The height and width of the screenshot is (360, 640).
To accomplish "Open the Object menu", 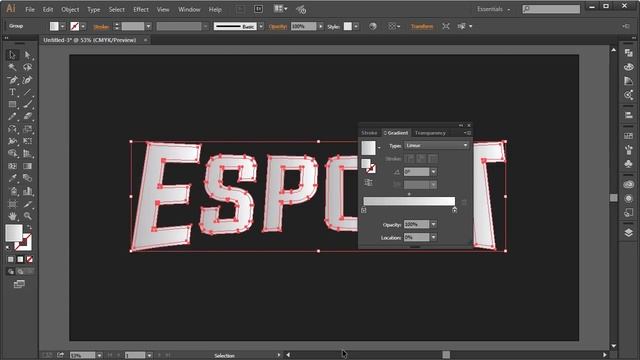I will pyautogui.click(x=70, y=9).
